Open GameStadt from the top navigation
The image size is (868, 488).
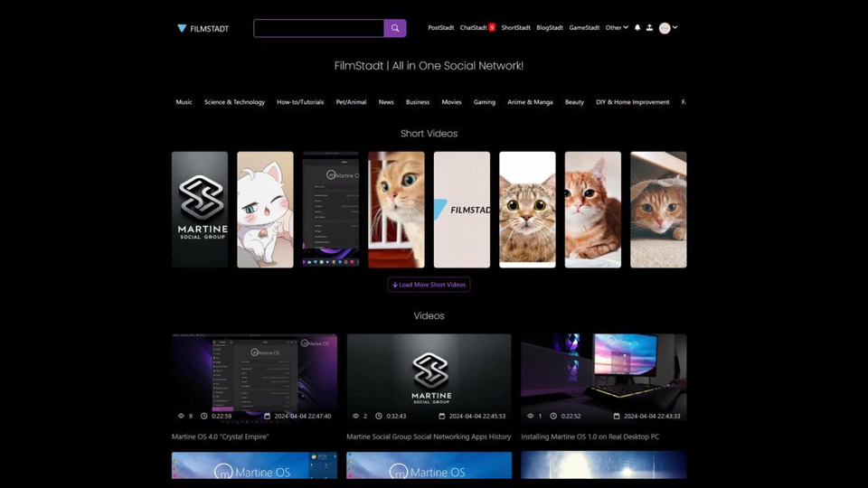click(x=584, y=28)
